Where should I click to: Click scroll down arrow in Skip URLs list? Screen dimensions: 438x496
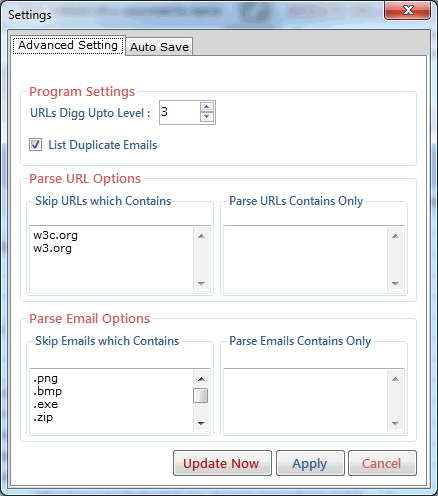(201, 284)
